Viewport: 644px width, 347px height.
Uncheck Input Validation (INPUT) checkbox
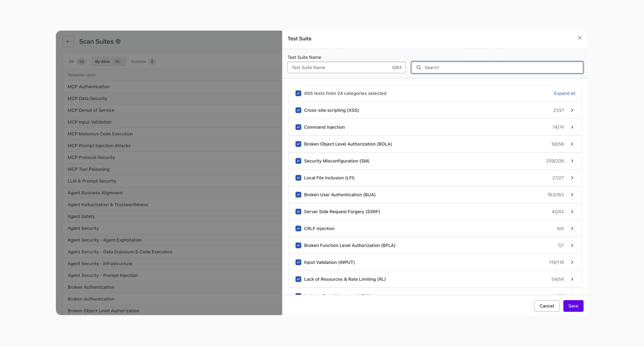298,262
